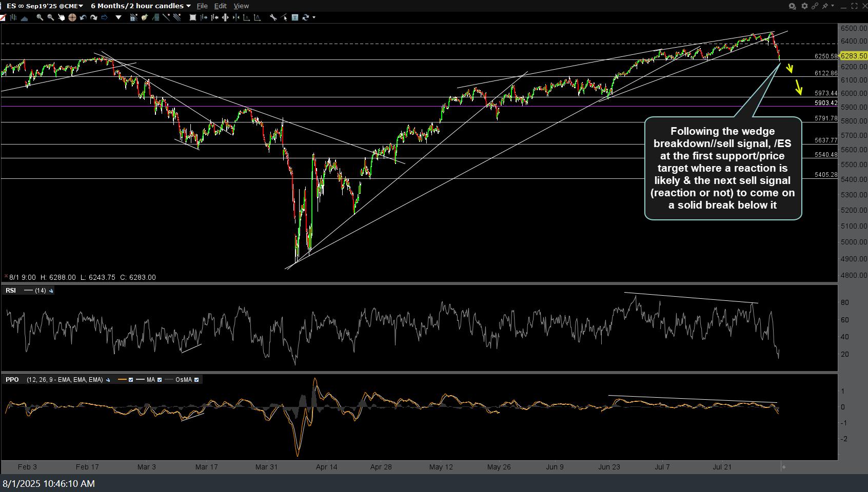The height and width of the screenshot is (492, 868).
Task: Click the RSI indicator label
Action: pyautogui.click(x=11, y=291)
